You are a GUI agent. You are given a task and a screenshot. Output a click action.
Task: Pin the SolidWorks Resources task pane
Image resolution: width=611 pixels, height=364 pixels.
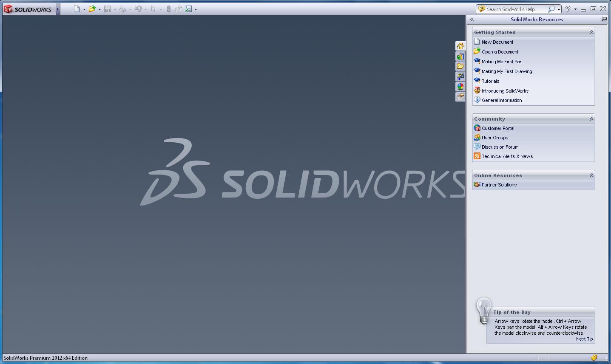point(603,19)
